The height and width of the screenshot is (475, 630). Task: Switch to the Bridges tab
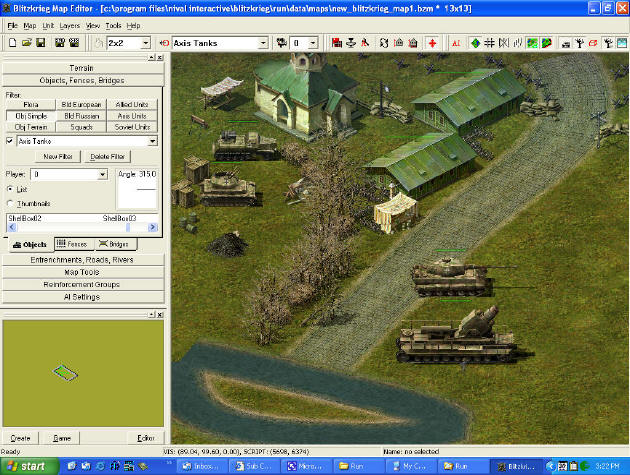coord(115,244)
